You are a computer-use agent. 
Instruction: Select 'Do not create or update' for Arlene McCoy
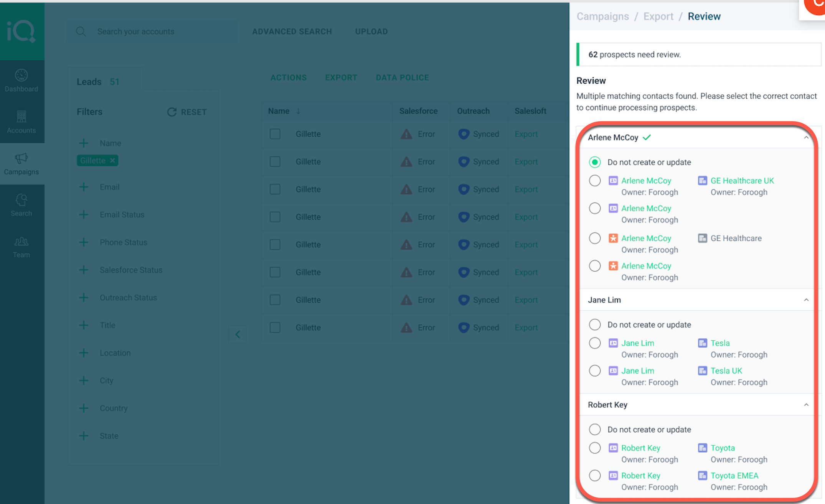click(x=595, y=162)
